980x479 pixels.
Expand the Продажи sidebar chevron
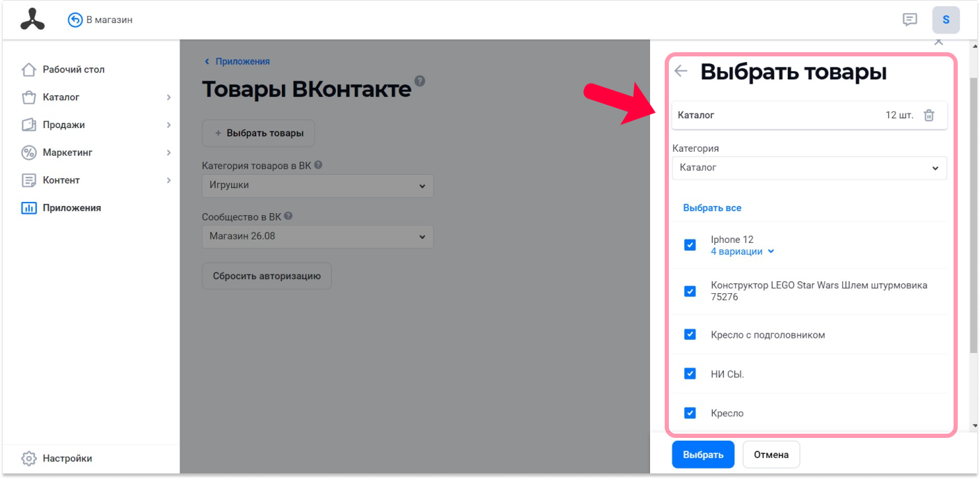tap(168, 125)
